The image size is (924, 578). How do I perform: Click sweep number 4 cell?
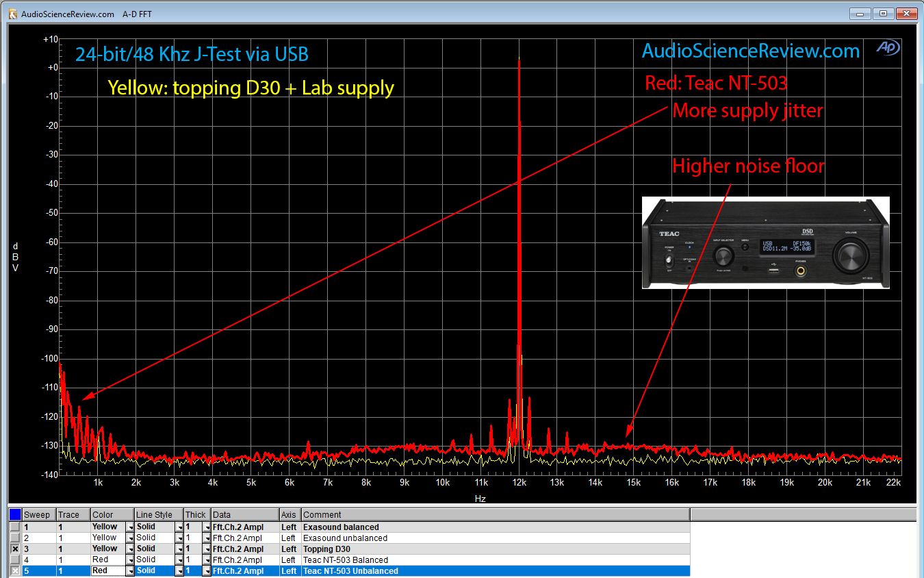click(39, 560)
